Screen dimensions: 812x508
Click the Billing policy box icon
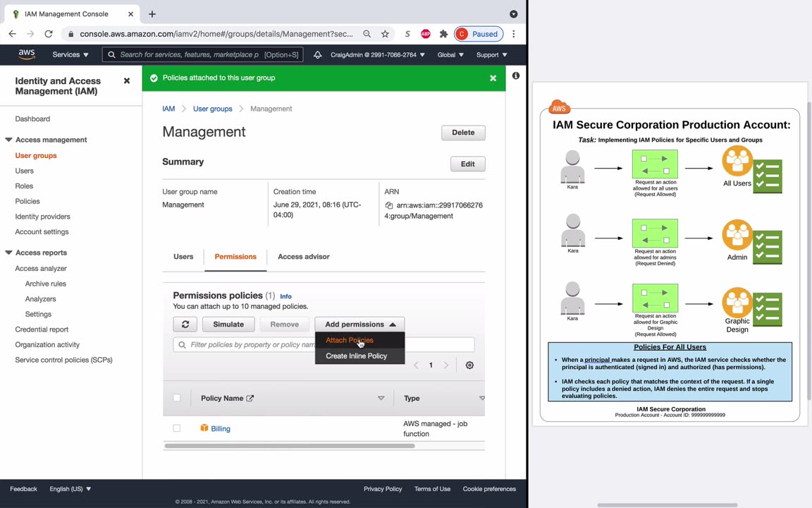tap(204, 428)
